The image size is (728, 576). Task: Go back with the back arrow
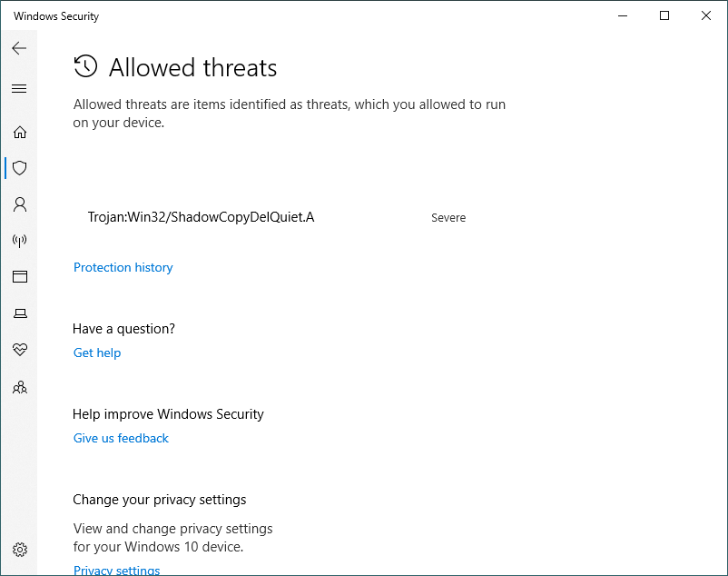[x=19, y=48]
